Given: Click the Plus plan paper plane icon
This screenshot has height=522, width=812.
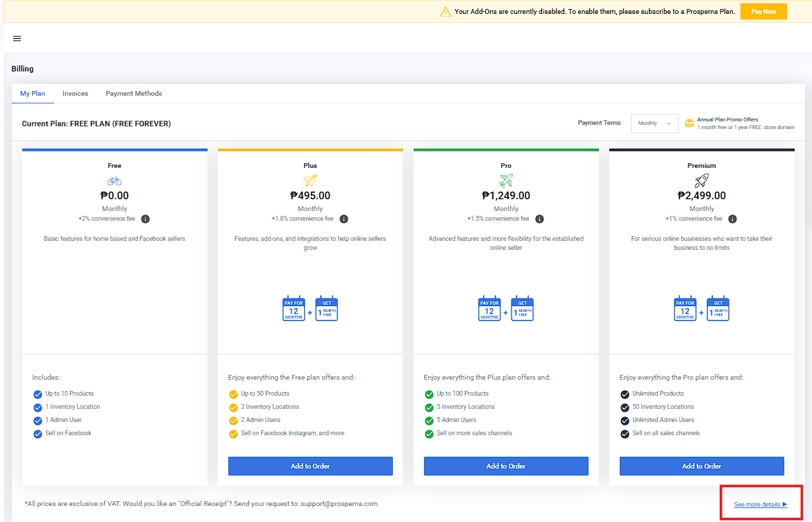Looking at the screenshot, I should pos(310,180).
